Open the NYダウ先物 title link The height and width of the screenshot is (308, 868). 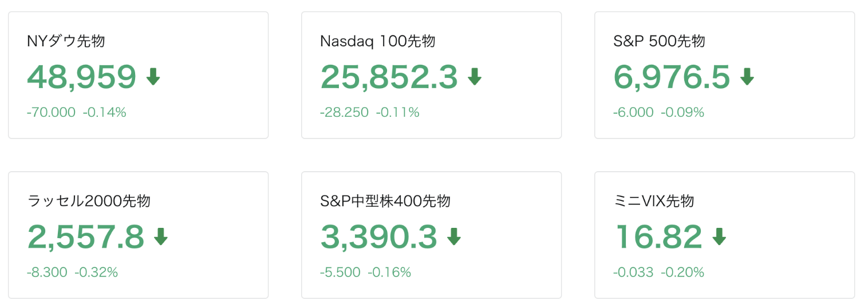[x=66, y=41]
